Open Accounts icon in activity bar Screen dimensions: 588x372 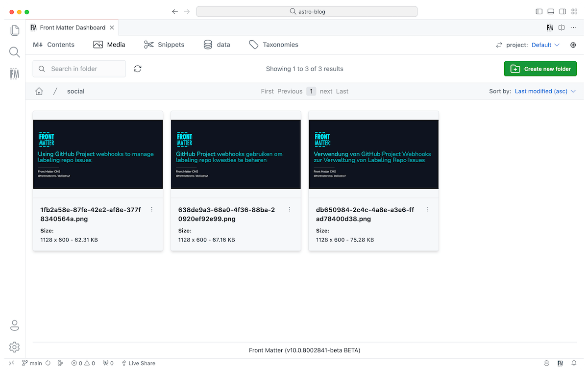point(15,325)
